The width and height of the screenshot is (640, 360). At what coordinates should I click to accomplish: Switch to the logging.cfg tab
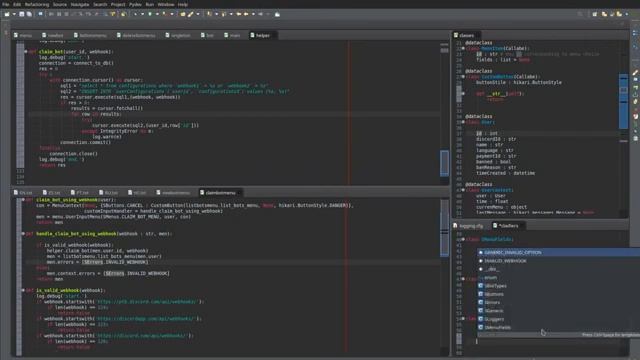[468, 226]
